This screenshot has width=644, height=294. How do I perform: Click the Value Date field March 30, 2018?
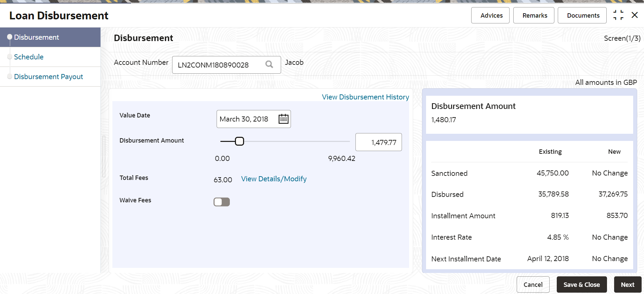coord(254,119)
